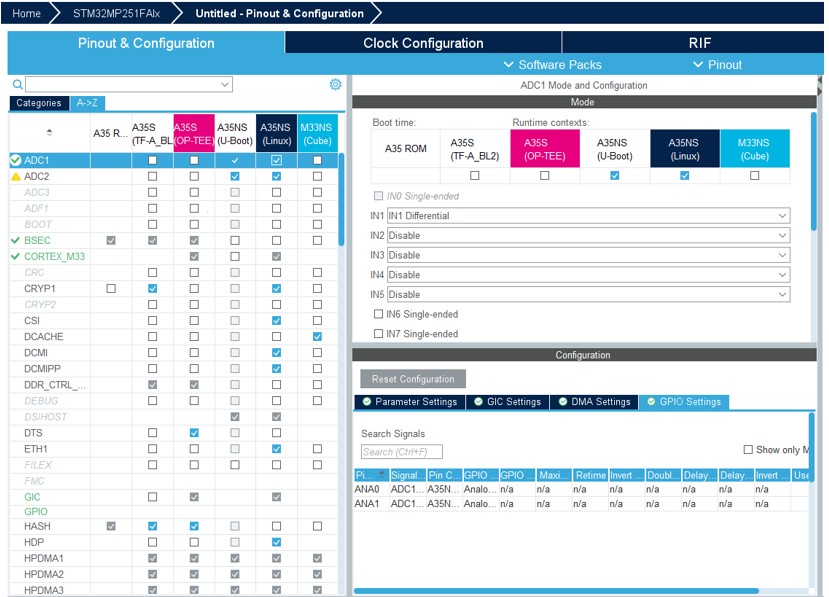Toggle Show only checkbox in GPIO Settings
This screenshot has width=829, height=597.
pos(748,450)
